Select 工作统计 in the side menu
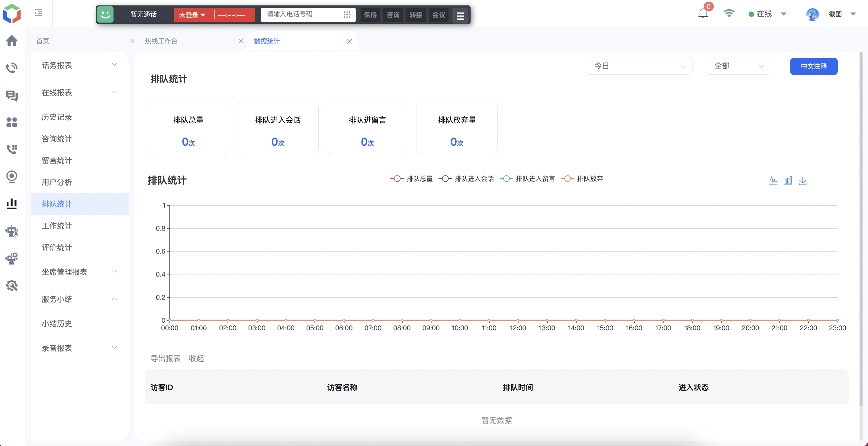The width and height of the screenshot is (868, 446). 79,225
